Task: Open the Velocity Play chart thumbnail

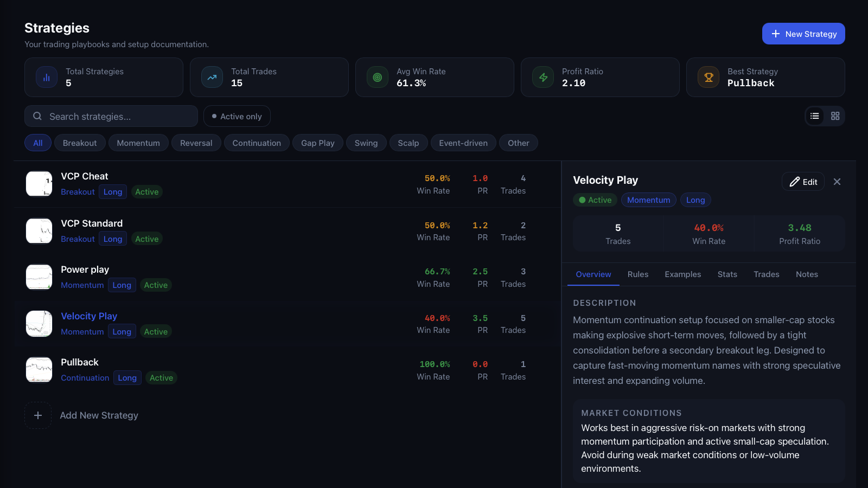Action: coord(39,324)
